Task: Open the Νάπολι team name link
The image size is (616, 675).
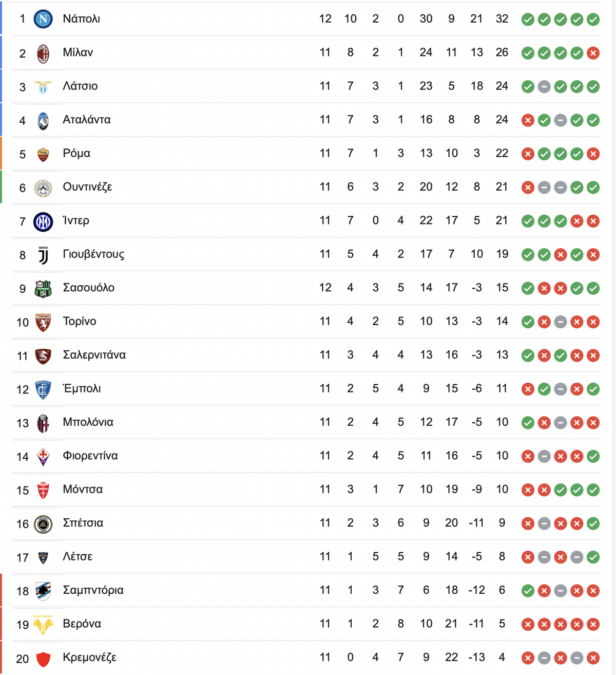Action: pyautogui.click(x=82, y=19)
